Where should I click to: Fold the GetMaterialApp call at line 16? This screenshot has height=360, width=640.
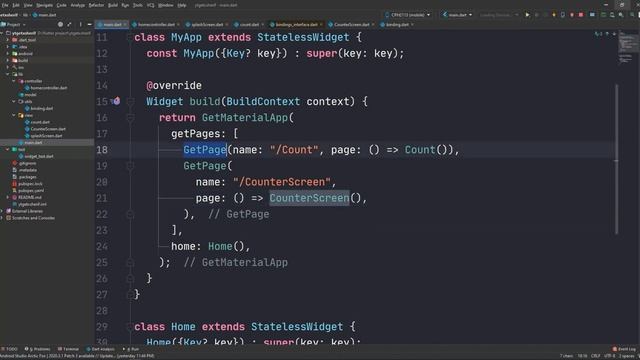tap(130, 118)
